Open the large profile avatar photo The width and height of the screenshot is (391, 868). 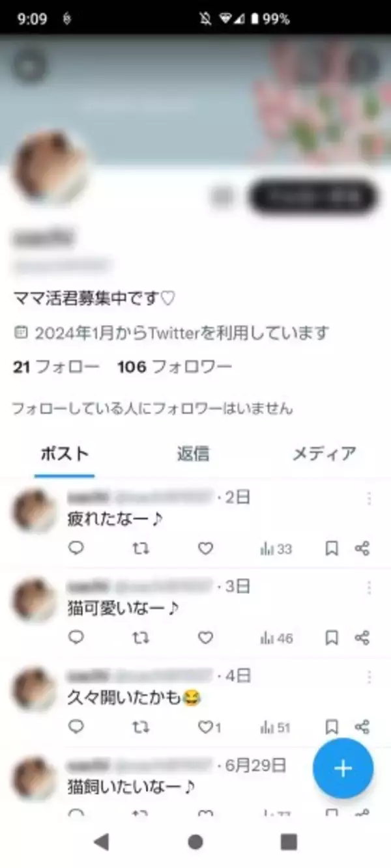tap(50, 167)
